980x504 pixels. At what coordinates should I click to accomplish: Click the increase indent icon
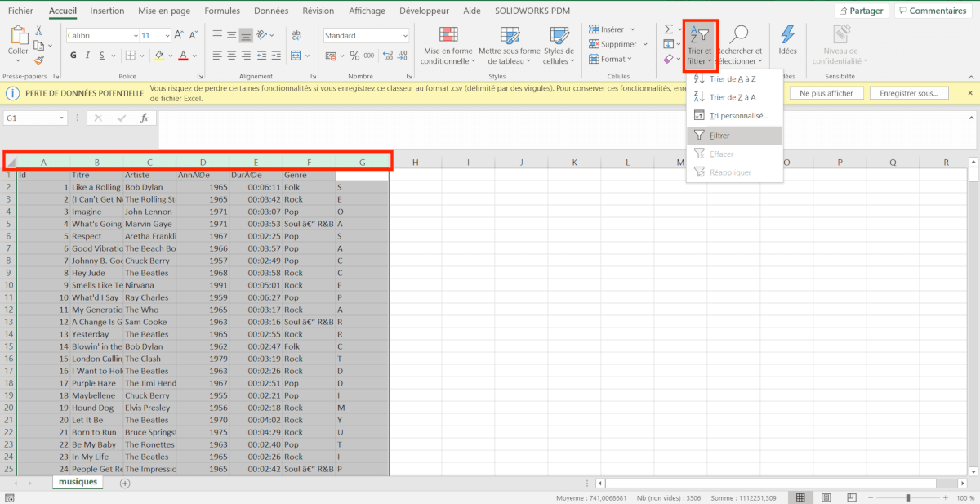[276, 56]
